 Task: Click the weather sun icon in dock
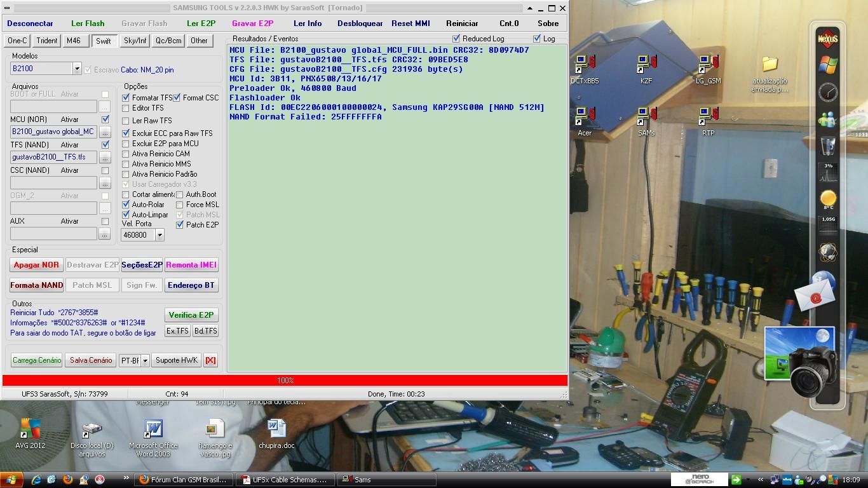pos(828,200)
